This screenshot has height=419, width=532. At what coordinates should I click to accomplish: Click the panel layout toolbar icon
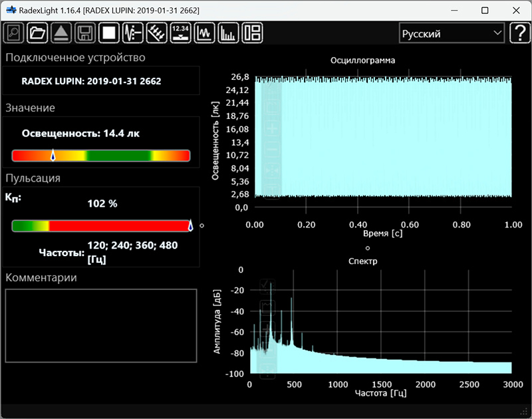(252, 33)
